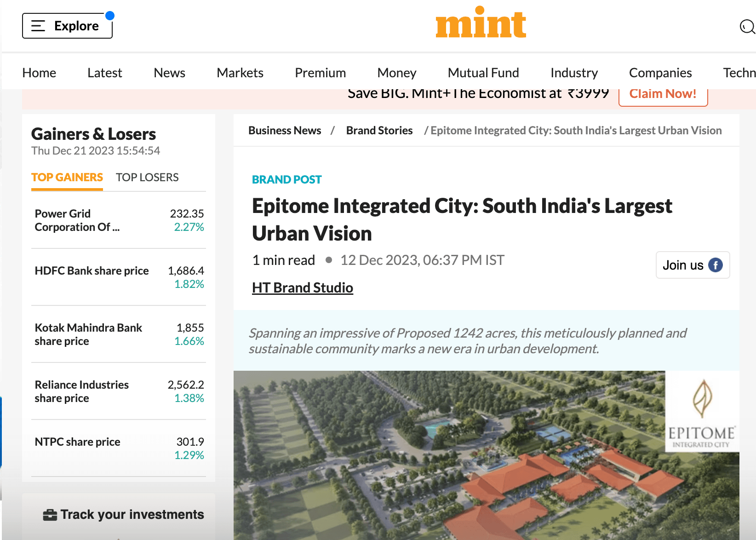Click the 1.66% Kotak gain value
The height and width of the screenshot is (540, 756).
189,341
